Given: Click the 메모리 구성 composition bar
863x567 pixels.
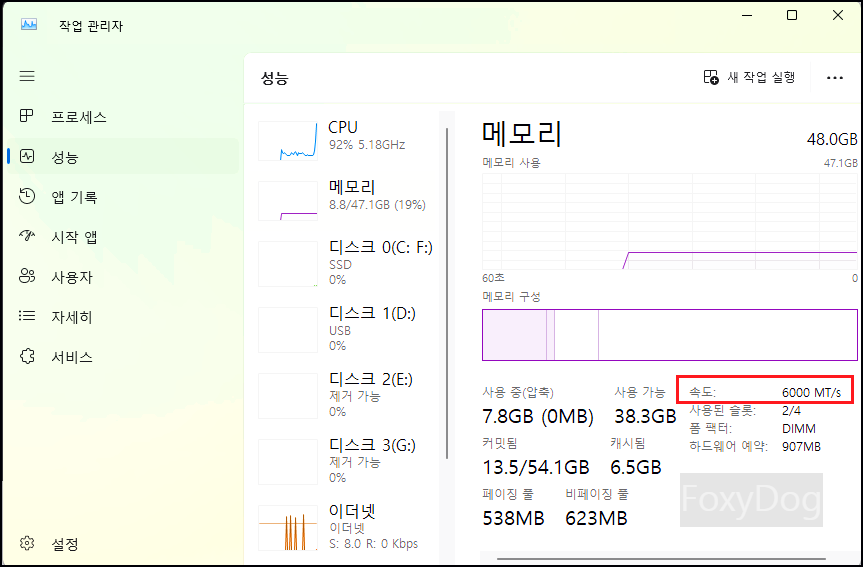Looking at the screenshot, I should point(670,335).
